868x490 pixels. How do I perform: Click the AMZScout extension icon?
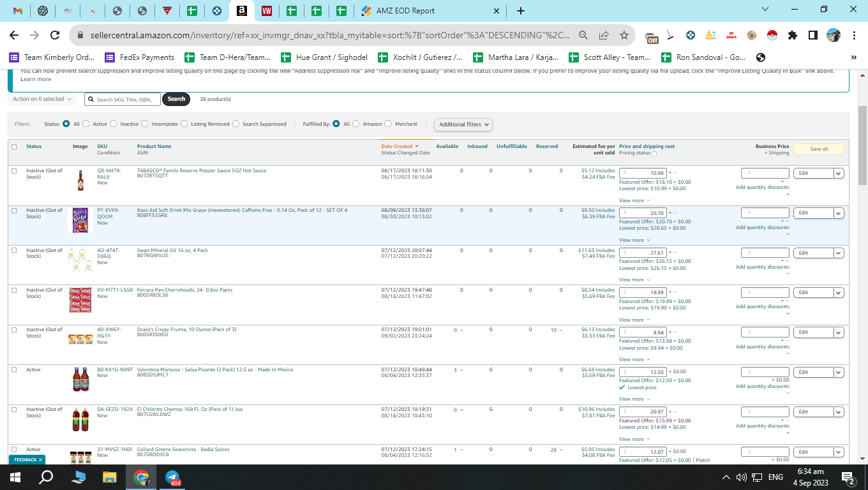pyautogui.click(x=711, y=35)
